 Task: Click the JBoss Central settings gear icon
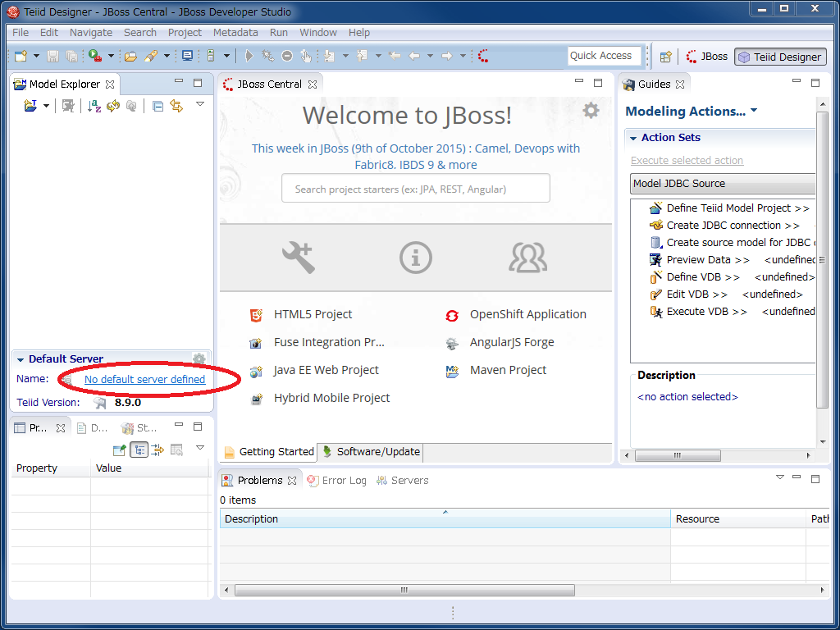591,111
